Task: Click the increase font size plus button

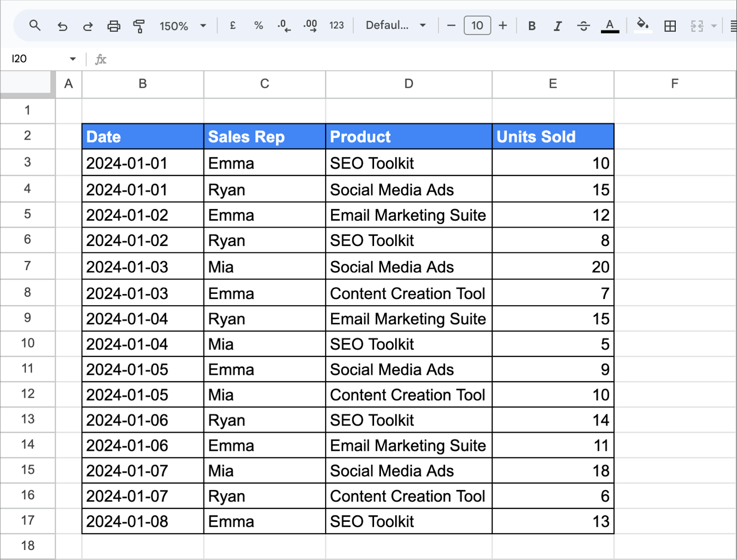Action: [x=503, y=26]
